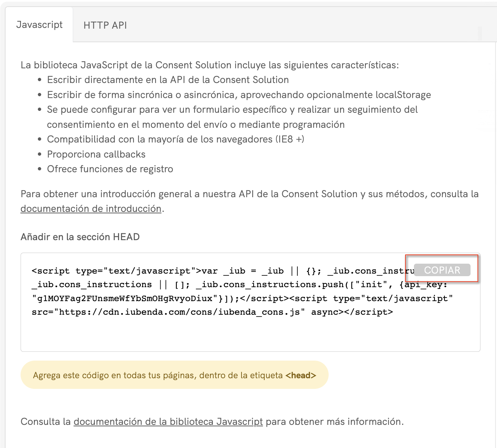
Task: Follow the documentación de la biblioteca Javascript link
Action: [168, 422]
